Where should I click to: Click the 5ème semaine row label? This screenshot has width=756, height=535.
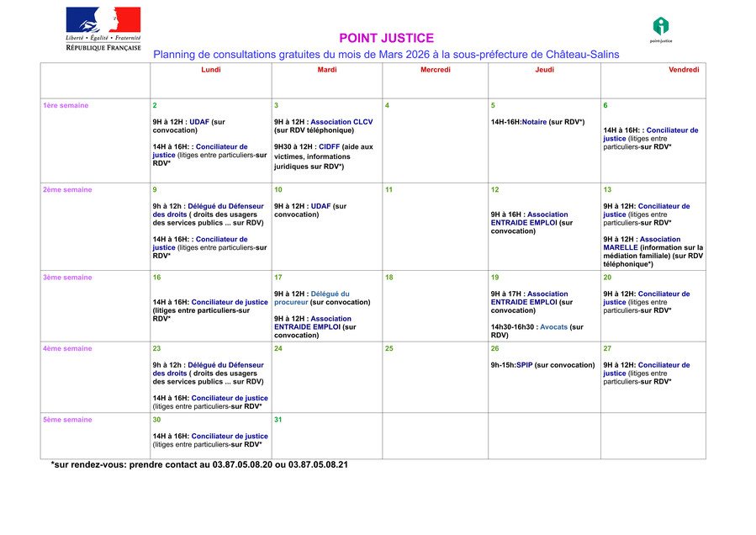[x=66, y=420]
